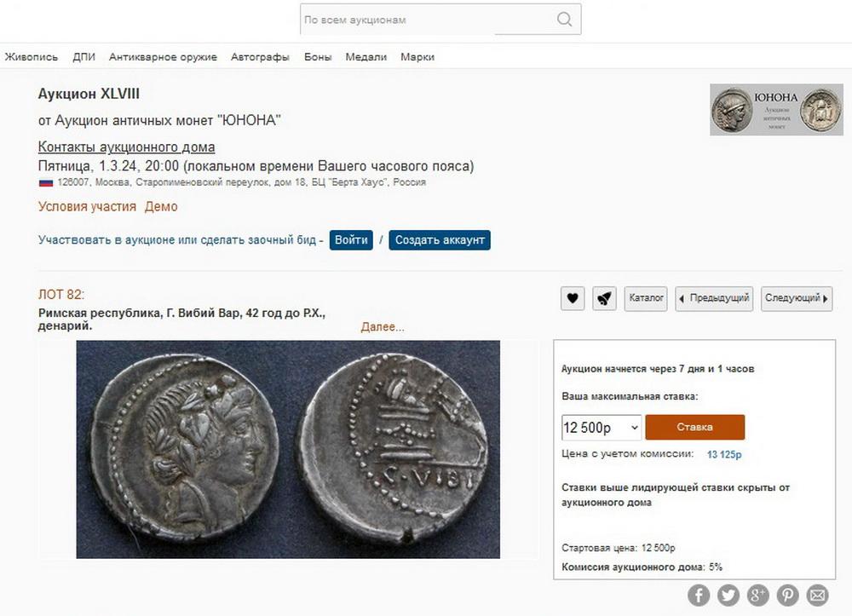Open the coin photo thumbnail

point(288,449)
